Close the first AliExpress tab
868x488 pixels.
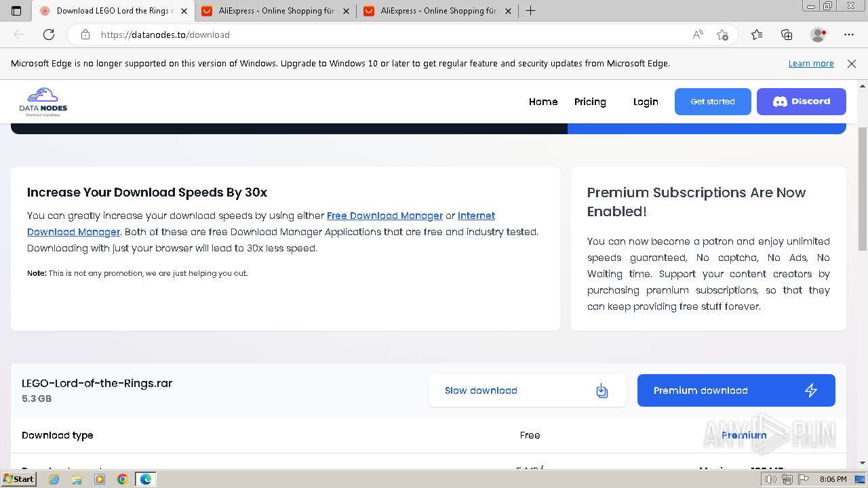346,11
